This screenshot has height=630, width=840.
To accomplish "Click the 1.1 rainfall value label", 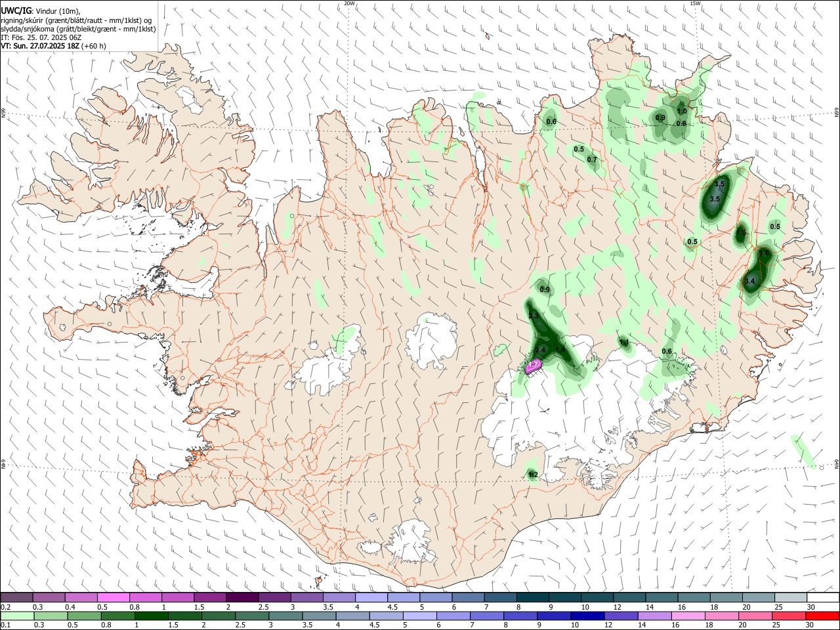I will 624,343.
